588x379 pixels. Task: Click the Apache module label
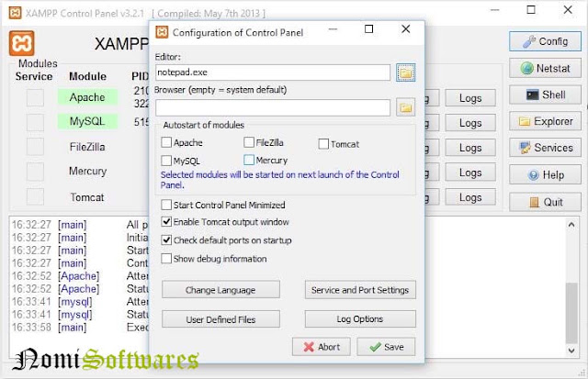(87, 97)
